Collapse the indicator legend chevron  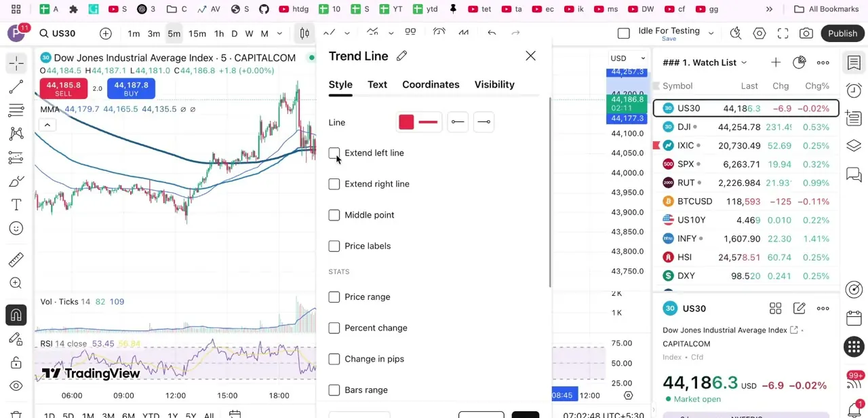[x=47, y=125]
